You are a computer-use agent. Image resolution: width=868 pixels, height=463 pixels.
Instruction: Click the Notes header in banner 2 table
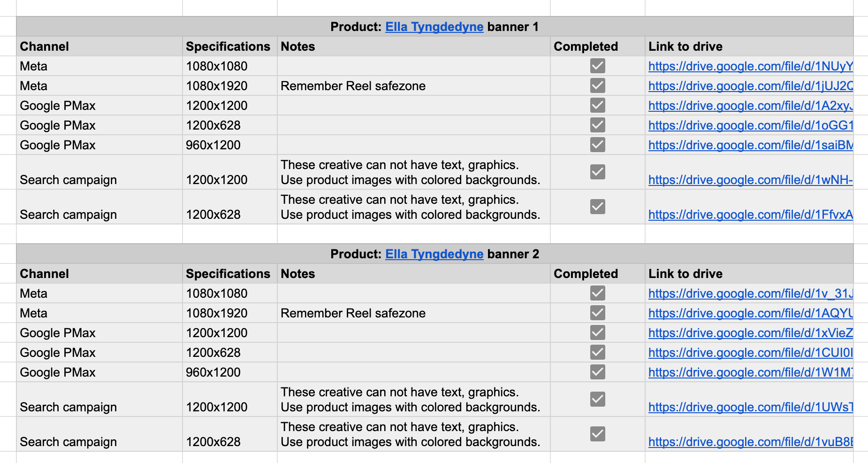coord(414,274)
